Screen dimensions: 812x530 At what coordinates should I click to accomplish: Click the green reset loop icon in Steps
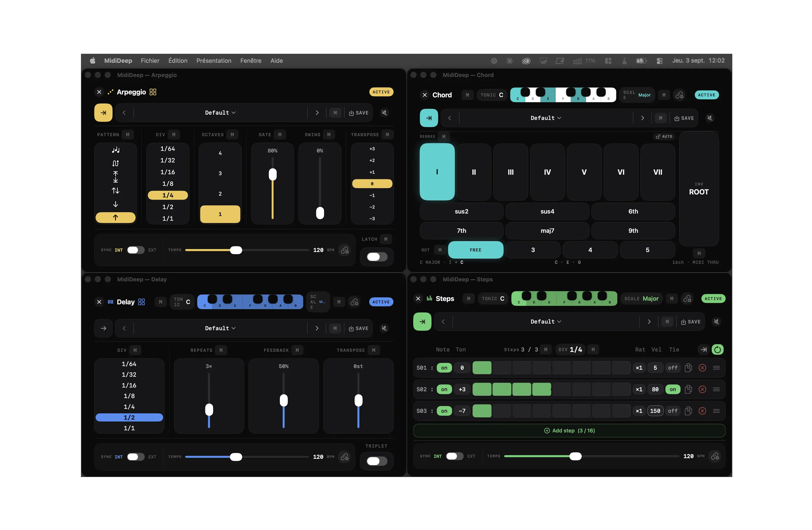click(x=717, y=350)
